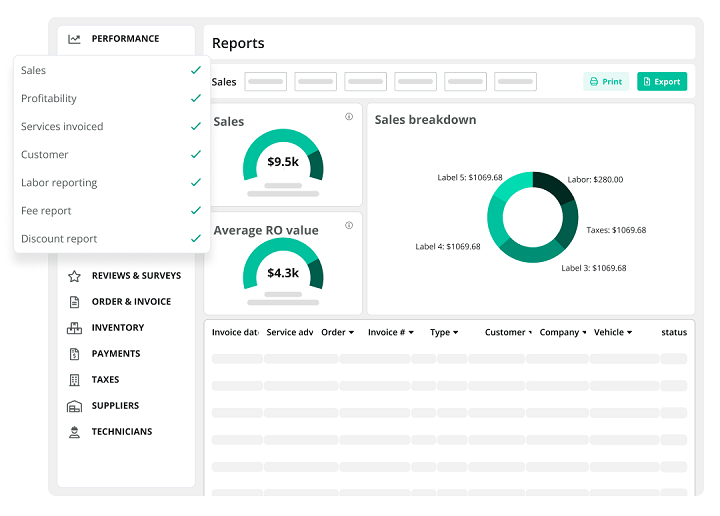Open the Vehicle column dropdown arrow
Screen dimensions: 720x516
click(x=628, y=333)
